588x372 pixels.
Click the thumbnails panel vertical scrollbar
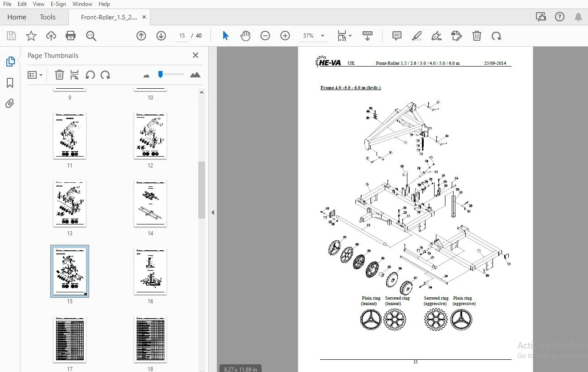pyautogui.click(x=202, y=190)
